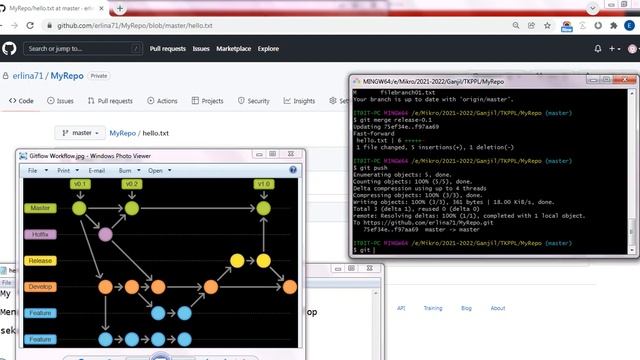Click the Private badge next to MyRepo
The image size is (640, 360).
click(x=99, y=76)
